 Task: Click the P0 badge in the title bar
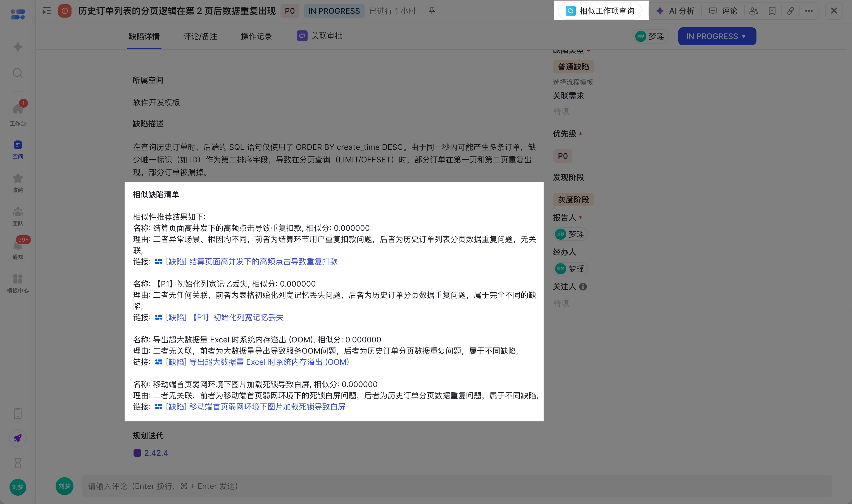coord(290,11)
